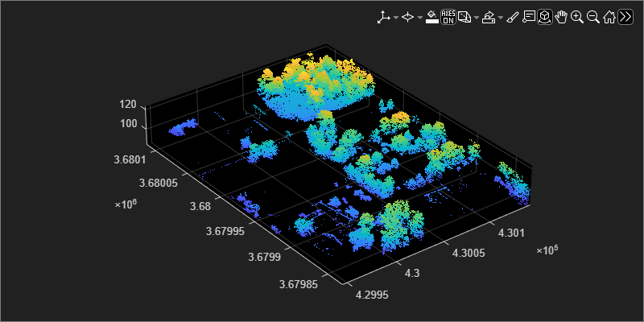Click the ×10⁶ Y-axis exponent label
644x322 pixels.
tap(125, 203)
